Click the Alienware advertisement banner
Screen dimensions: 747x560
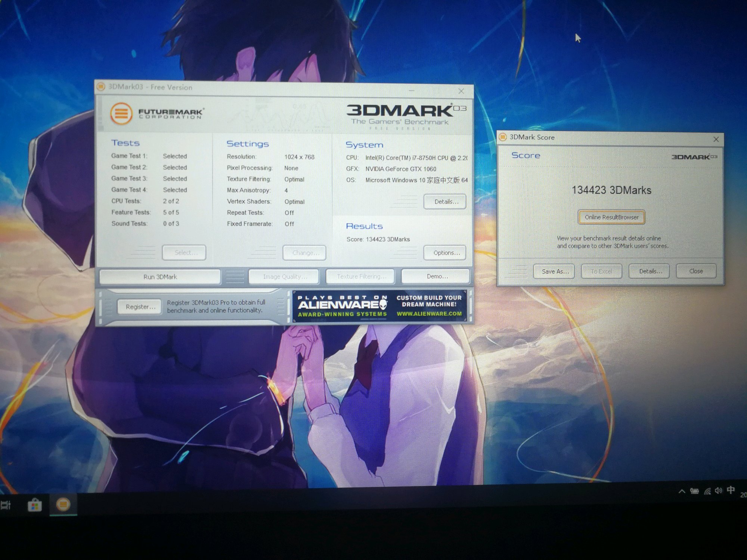(x=379, y=306)
